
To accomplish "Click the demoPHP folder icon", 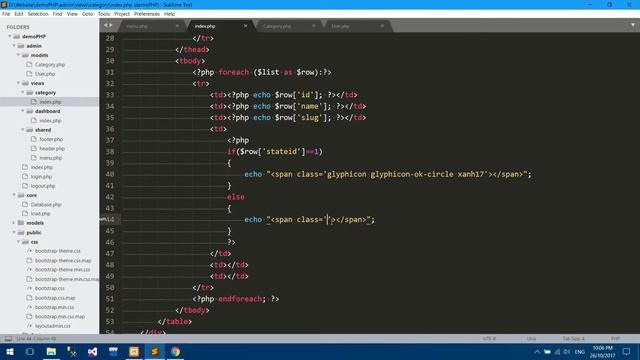I will coord(16,36).
